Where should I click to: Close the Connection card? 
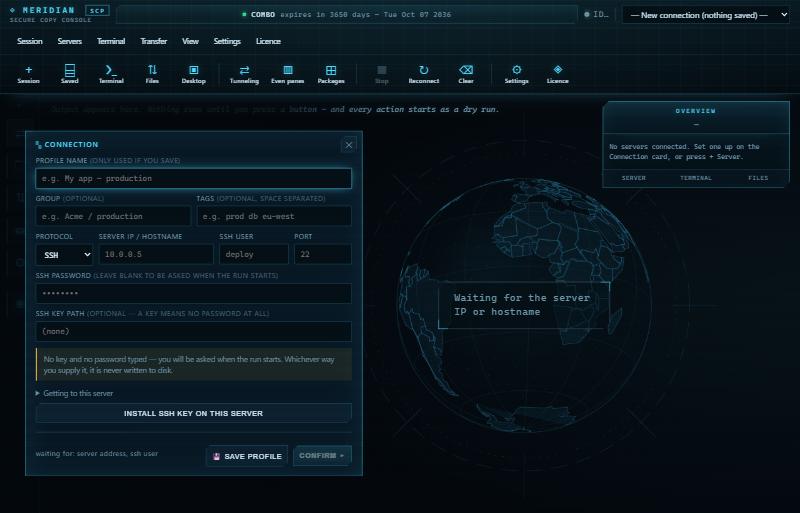pyautogui.click(x=349, y=145)
